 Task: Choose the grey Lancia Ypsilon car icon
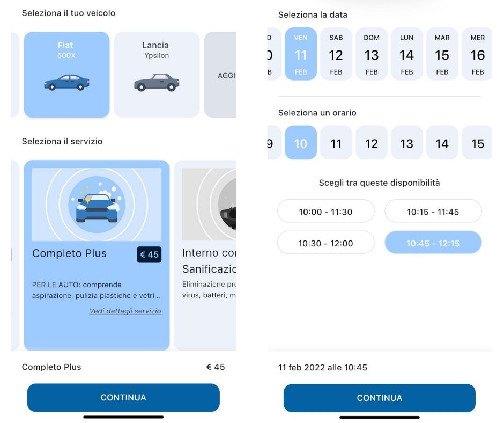coord(157,83)
